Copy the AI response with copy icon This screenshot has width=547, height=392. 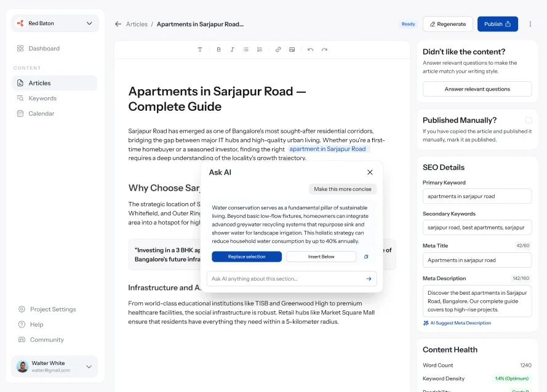366,257
